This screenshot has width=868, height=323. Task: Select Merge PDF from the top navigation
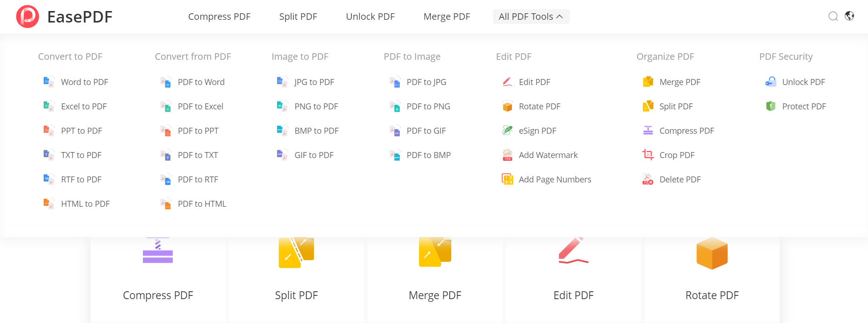tap(446, 17)
